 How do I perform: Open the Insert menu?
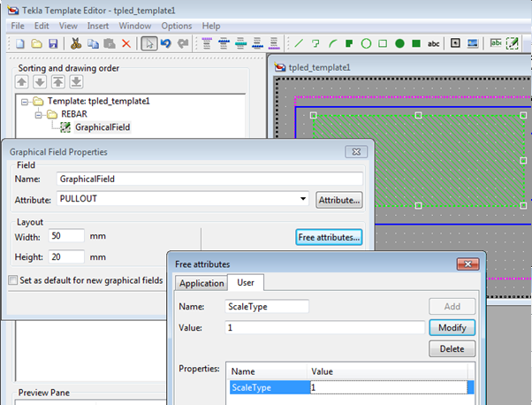98,26
